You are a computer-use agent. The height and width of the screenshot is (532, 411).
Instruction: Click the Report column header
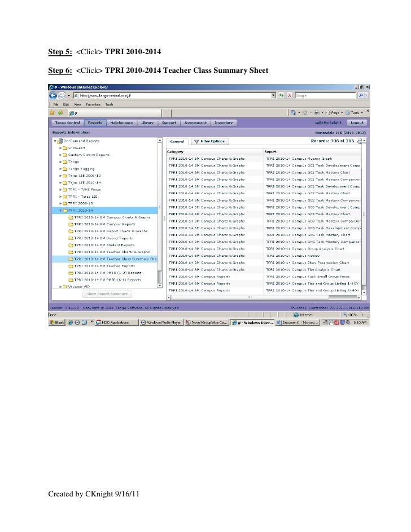[x=312, y=152]
